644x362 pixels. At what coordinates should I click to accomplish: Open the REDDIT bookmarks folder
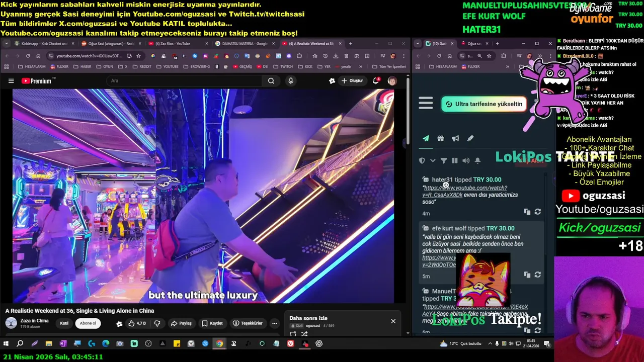[142, 66]
